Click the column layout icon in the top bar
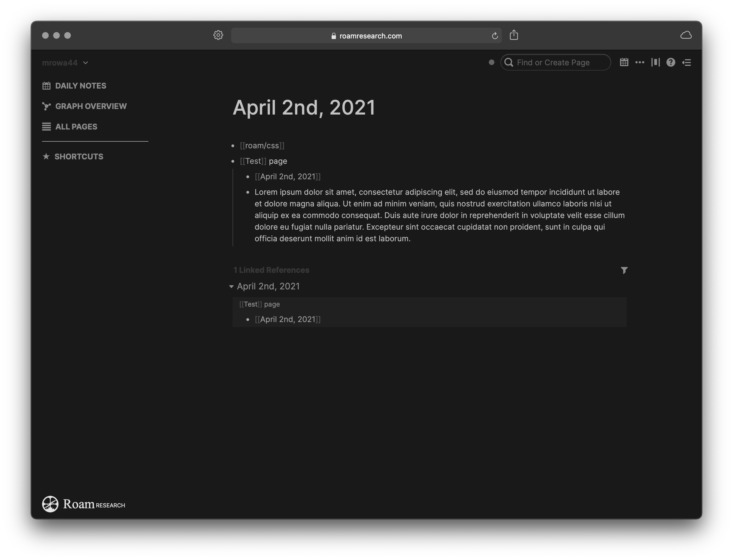This screenshot has width=733, height=560. (655, 62)
